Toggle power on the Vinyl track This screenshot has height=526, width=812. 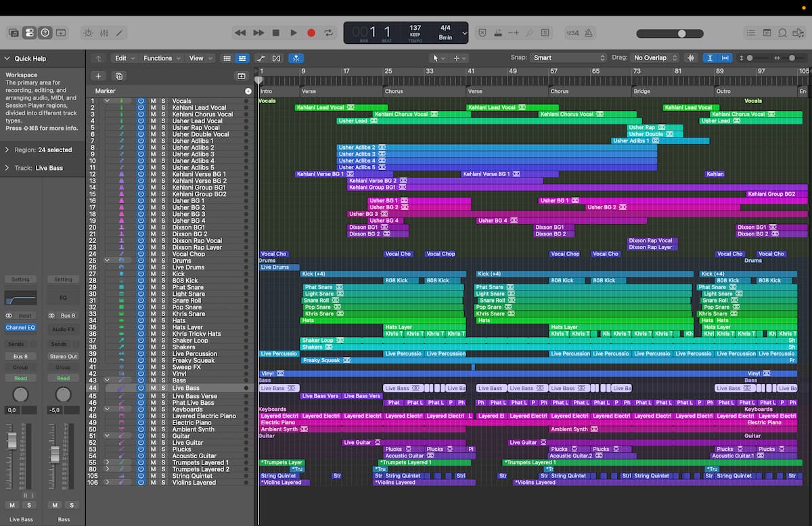point(141,374)
